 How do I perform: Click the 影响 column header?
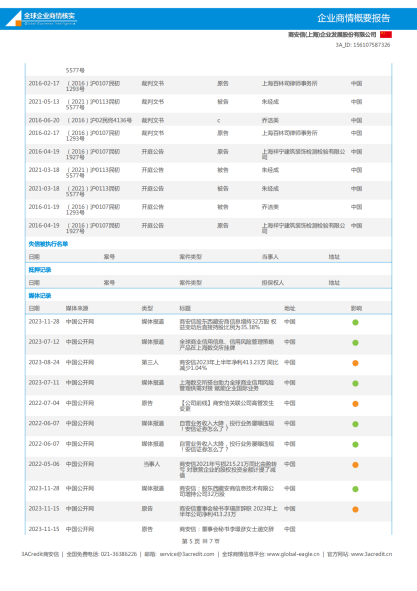(x=356, y=308)
